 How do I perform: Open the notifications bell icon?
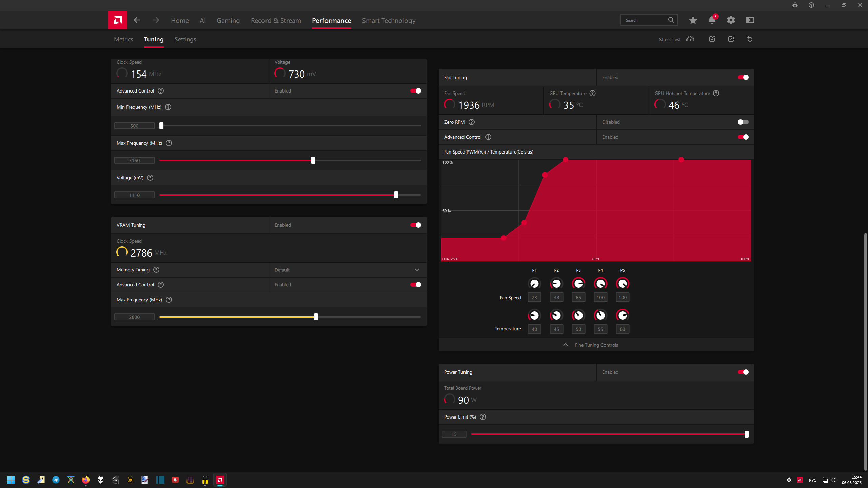(x=712, y=20)
